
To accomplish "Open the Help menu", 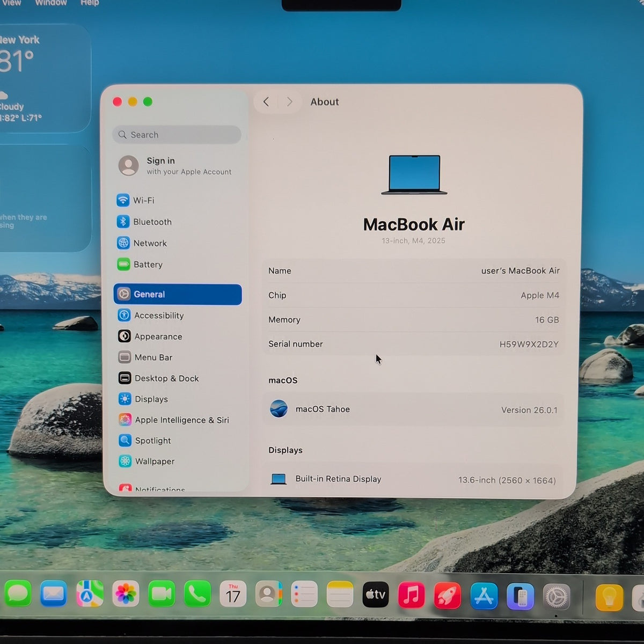I will [90, 3].
